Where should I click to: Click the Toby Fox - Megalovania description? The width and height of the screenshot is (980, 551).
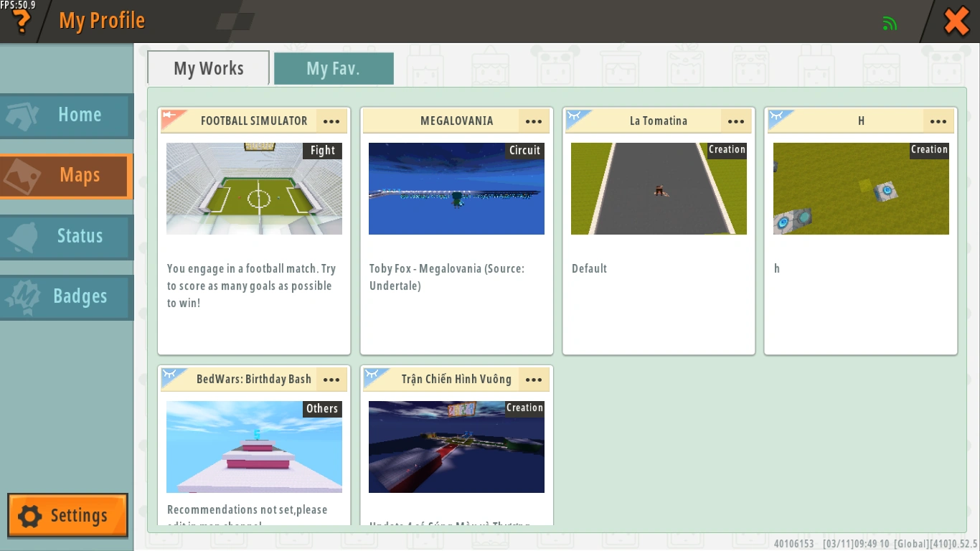click(447, 277)
